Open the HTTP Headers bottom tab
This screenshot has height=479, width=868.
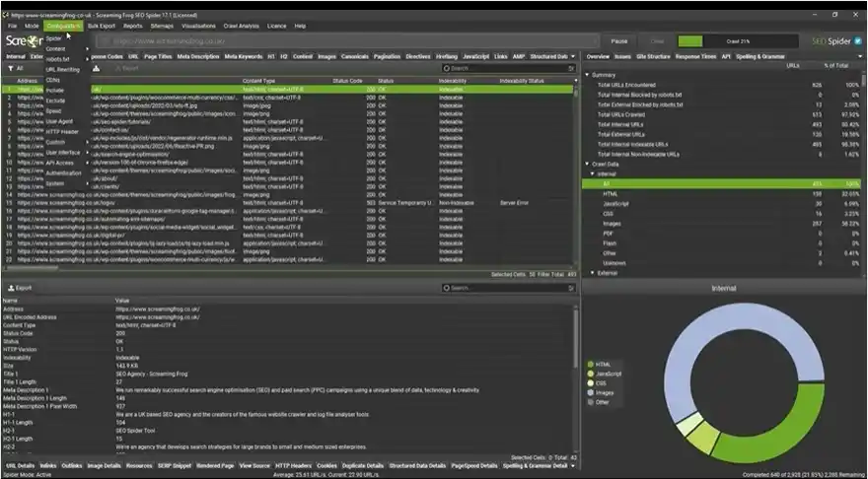[293, 466]
